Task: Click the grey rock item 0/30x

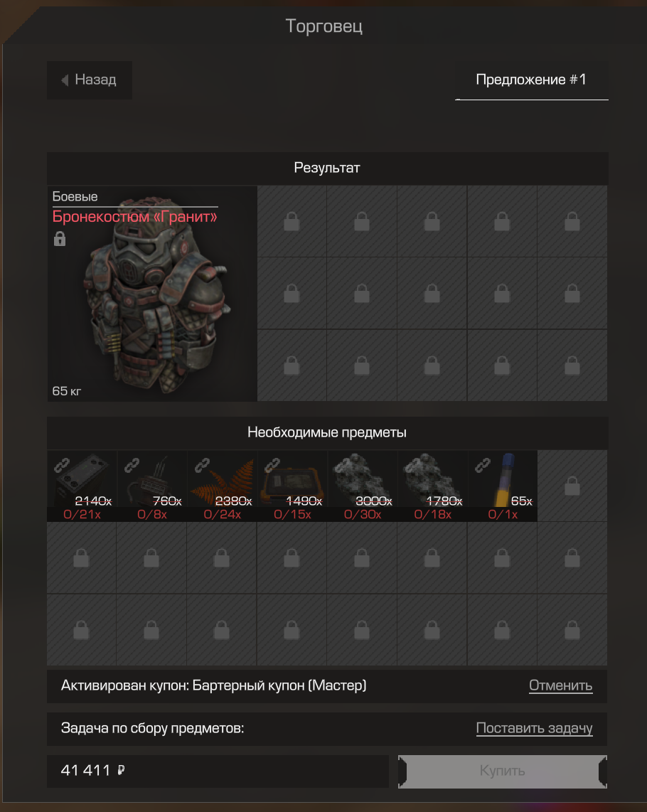Action: (362, 485)
